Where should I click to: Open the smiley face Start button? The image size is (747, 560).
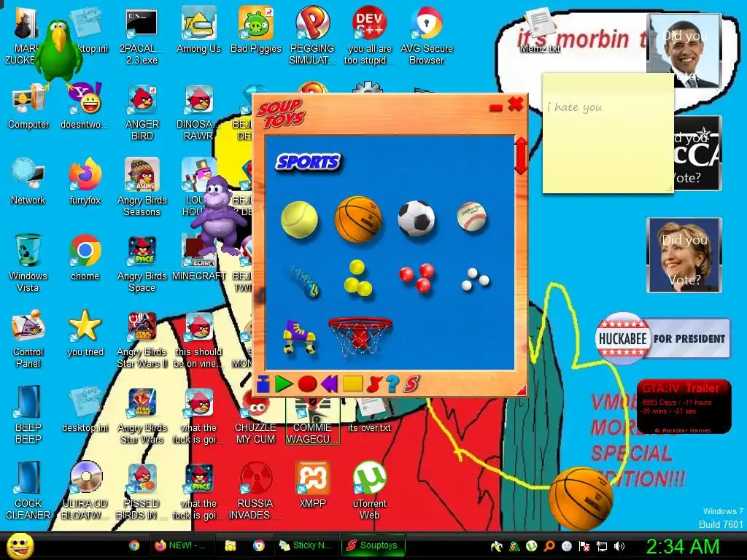20,545
